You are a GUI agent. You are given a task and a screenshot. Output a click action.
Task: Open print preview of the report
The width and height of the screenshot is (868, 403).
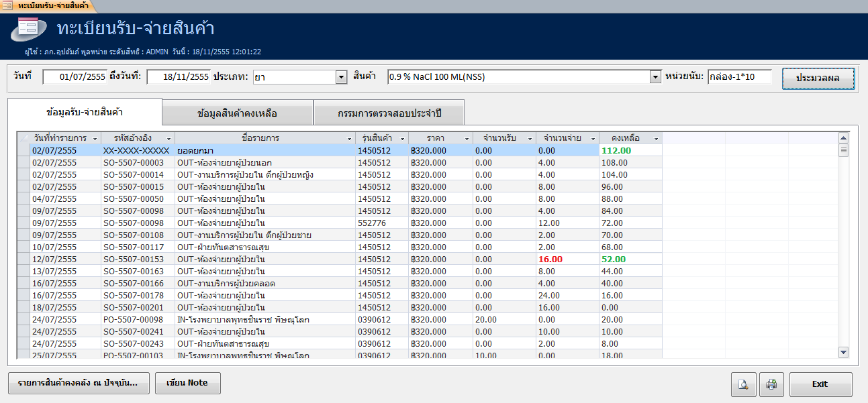pyautogui.click(x=743, y=384)
